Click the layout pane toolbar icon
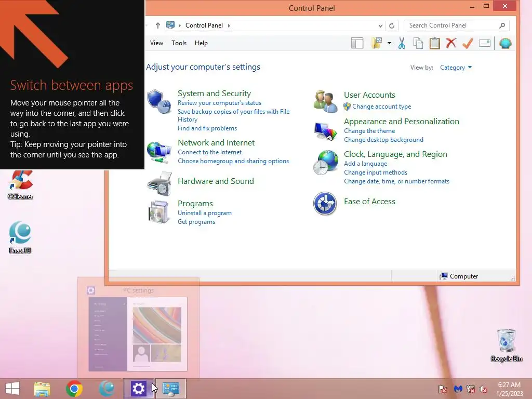This screenshot has width=532, height=399. point(357,43)
